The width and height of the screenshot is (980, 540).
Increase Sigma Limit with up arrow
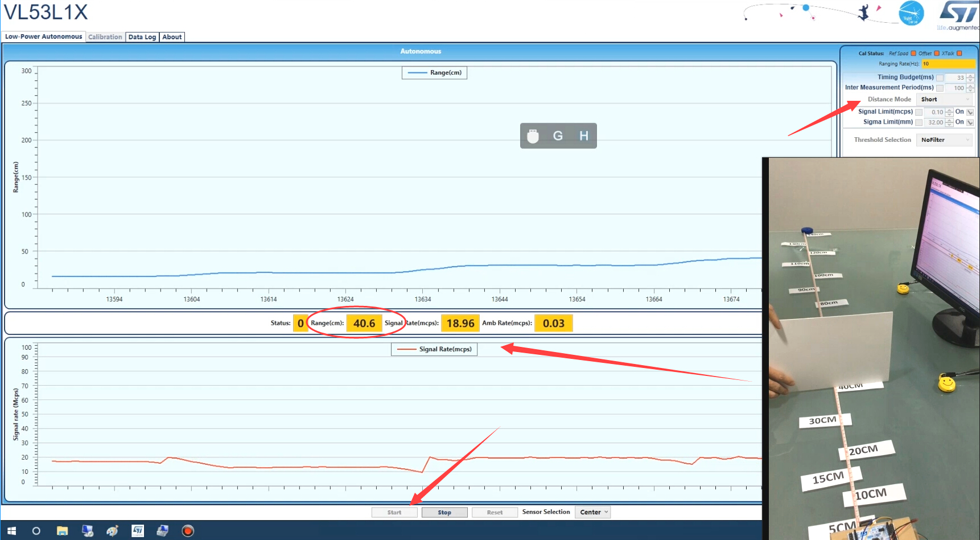tap(949, 120)
